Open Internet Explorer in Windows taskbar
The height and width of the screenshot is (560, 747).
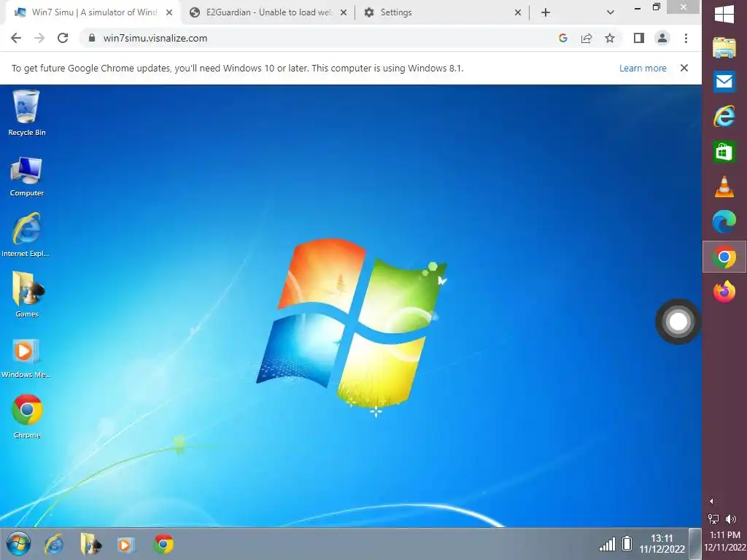coord(724,116)
